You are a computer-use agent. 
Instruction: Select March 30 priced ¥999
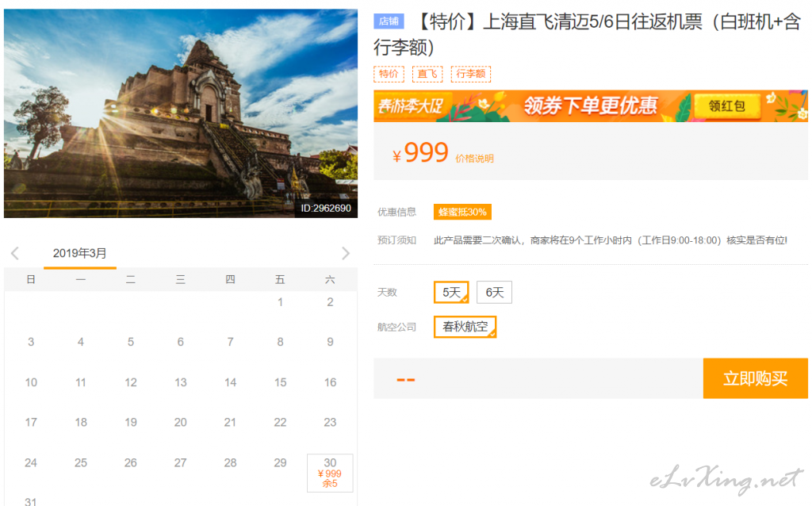point(330,473)
